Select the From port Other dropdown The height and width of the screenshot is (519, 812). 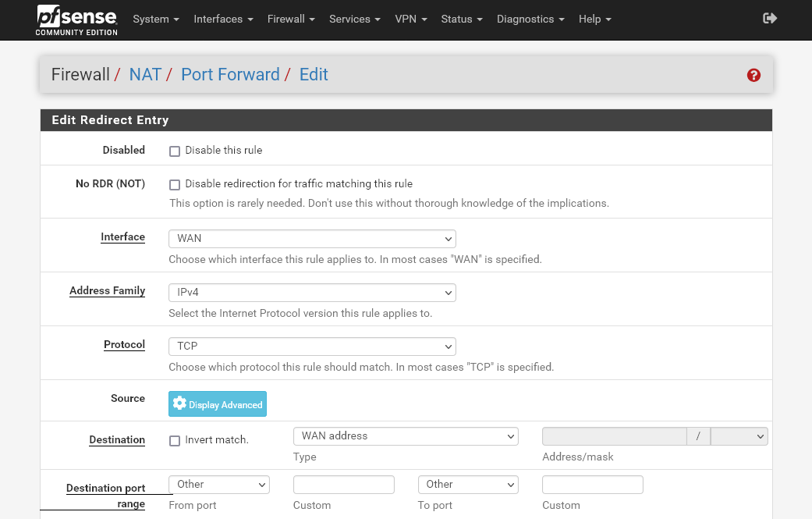coord(219,485)
